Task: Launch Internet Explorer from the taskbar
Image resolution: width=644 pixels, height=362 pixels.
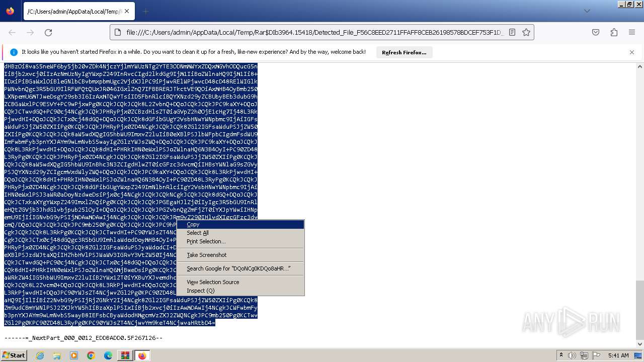Action: point(40,355)
